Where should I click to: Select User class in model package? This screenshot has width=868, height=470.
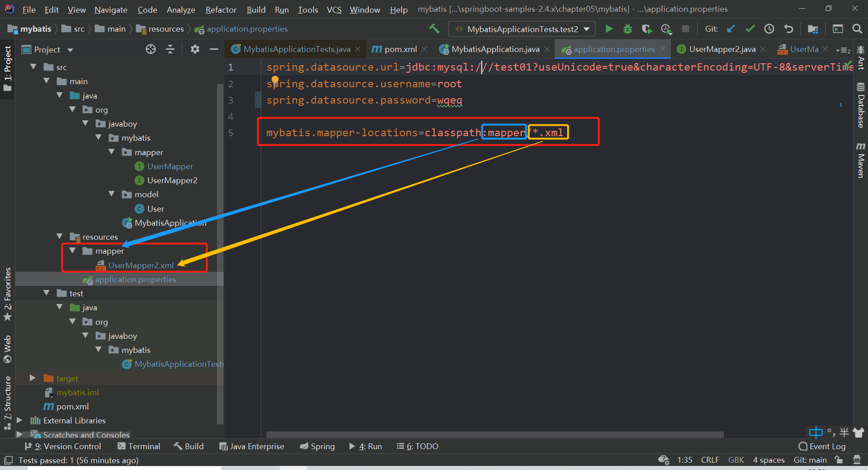coord(156,209)
